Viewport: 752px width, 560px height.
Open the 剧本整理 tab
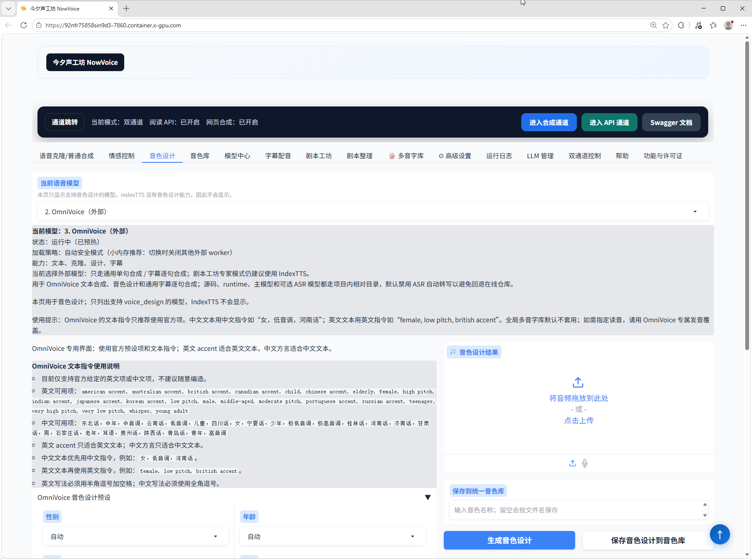pyautogui.click(x=360, y=156)
